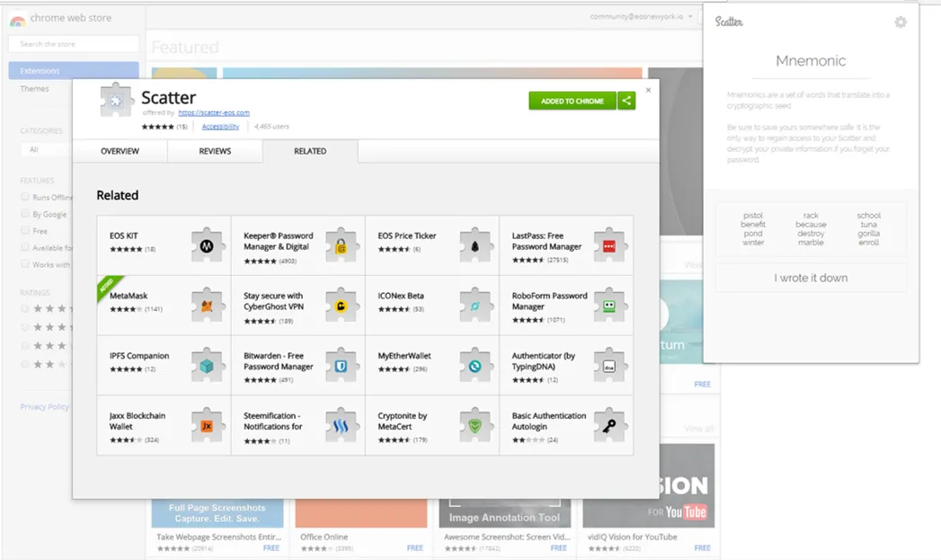Click the Bitwarden shield icon
The width and height of the screenshot is (941, 560).
click(341, 366)
